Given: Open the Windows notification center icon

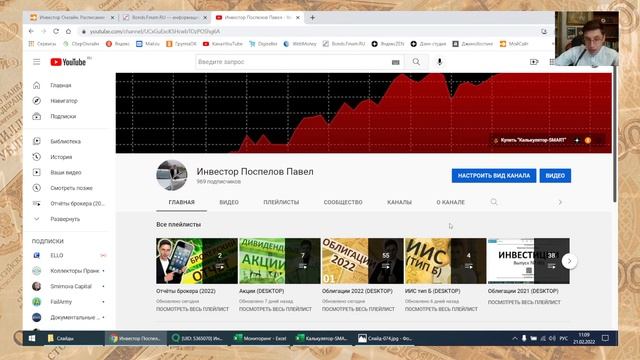Looking at the screenshot, I should [x=605, y=338].
